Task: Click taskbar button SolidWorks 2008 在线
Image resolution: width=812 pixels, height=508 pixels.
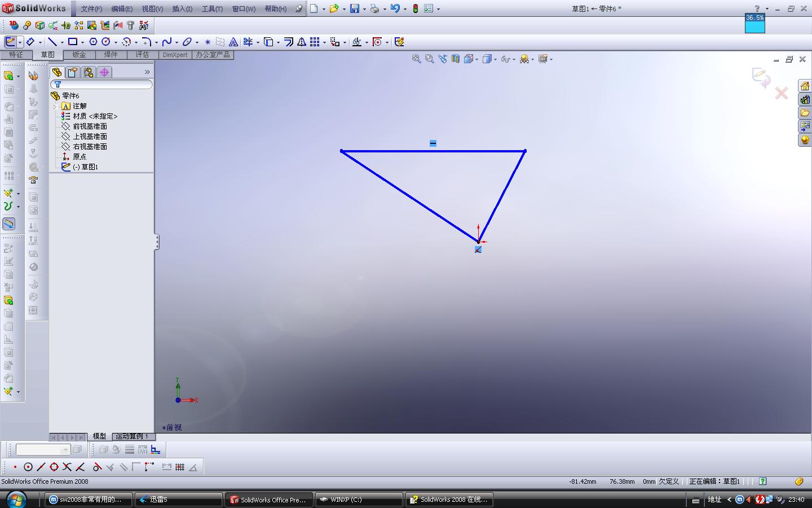Action: pyautogui.click(x=449, y=500)
